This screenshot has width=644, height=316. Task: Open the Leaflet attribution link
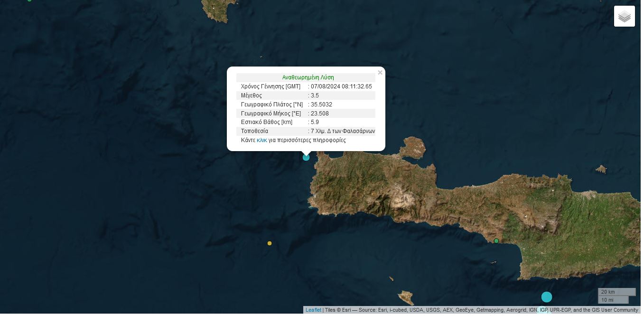[x=313, y=310]
